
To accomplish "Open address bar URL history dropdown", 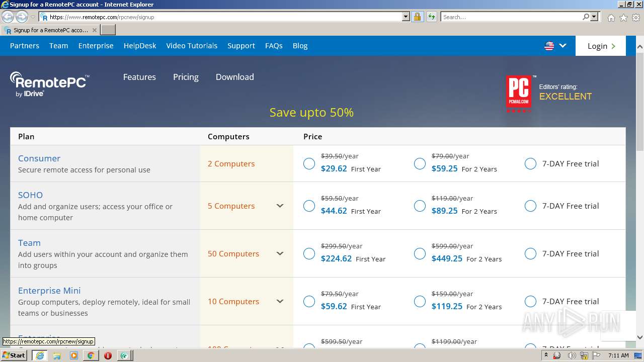I will click(406, 17).
